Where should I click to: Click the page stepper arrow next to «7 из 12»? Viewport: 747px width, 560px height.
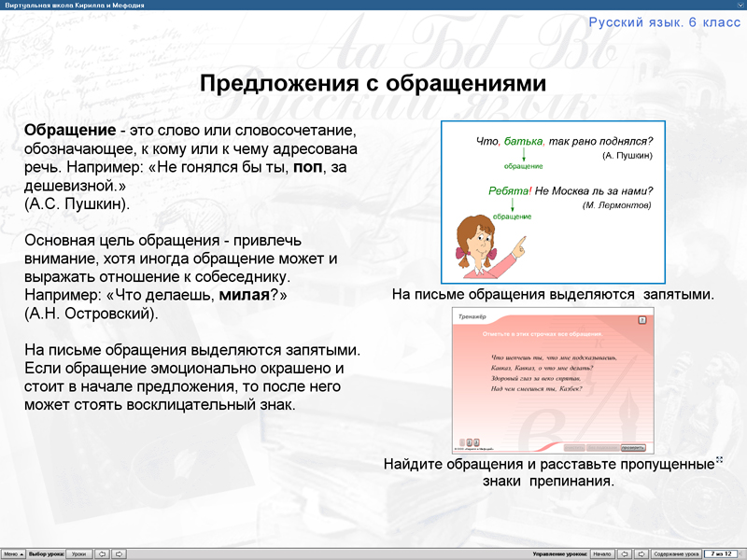[740, 553]
